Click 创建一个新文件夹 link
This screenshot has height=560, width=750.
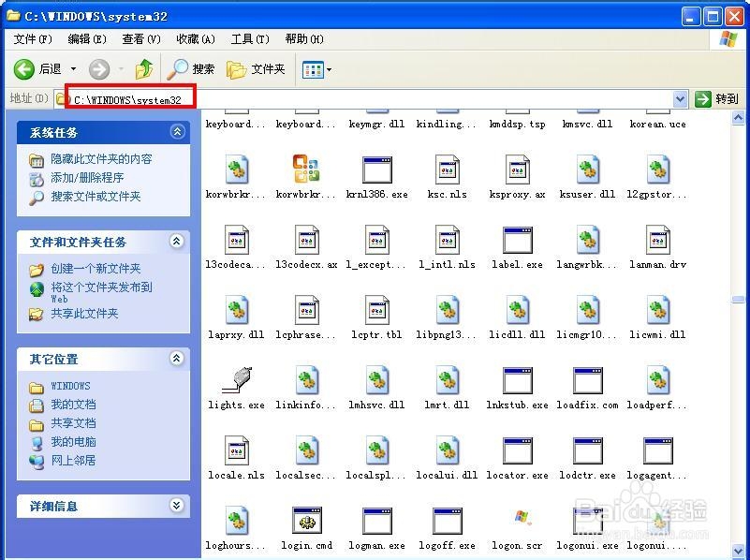[x=96, y=268]
